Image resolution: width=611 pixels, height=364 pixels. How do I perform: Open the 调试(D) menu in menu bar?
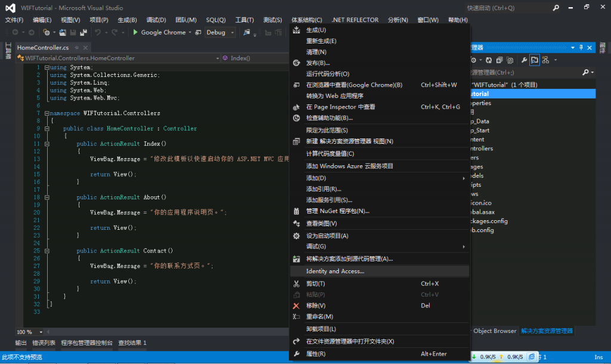click(x=156, y=20)
